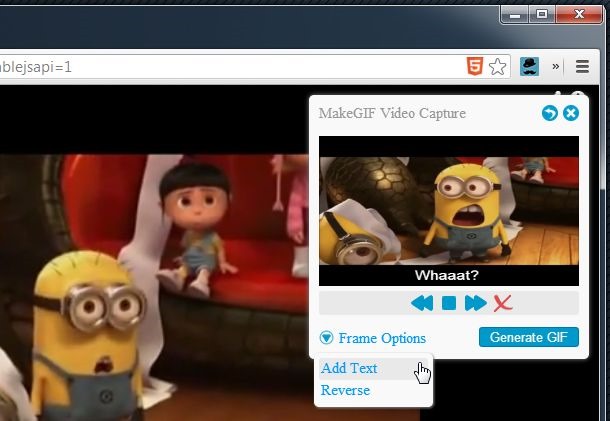Close the MakeGIF Video Capture panel
The width and height of the screenshot is (610, 421).
click(571, 113)
